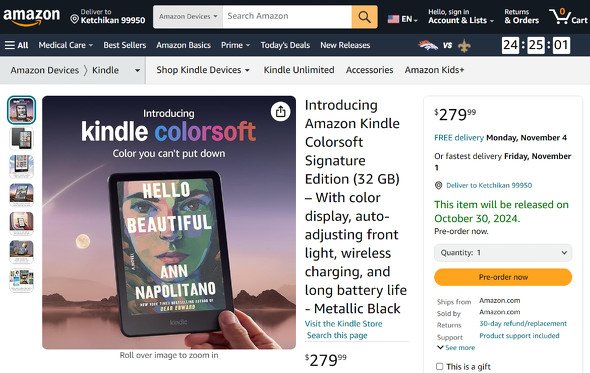Open the All hamburger menu

pyautogui.click(x=17, y=45)
